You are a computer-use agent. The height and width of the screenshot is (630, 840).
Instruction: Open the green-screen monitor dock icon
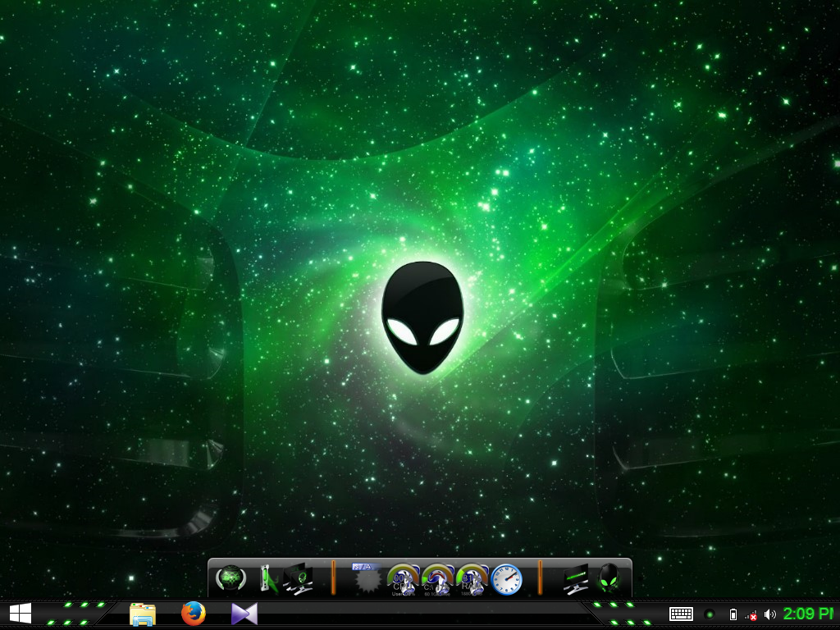[x=576, y=579]
